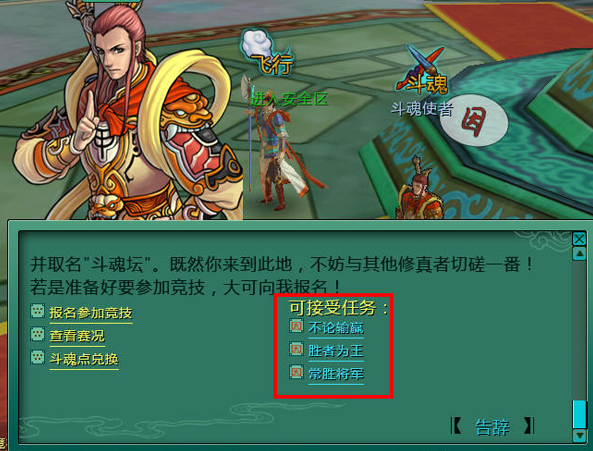Click the quest icon beside 常胜将军
The width and height of the screenshot is (593, 451).
[296, 372]
